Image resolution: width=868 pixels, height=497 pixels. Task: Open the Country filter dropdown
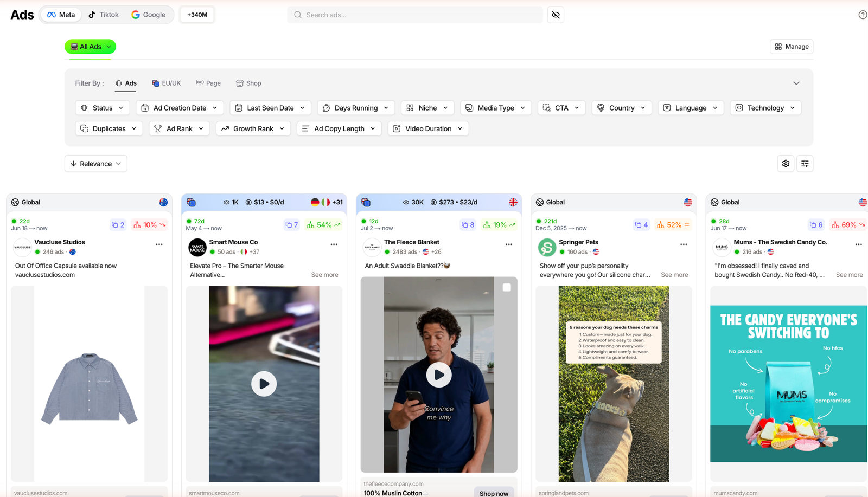tap(622, 108)
